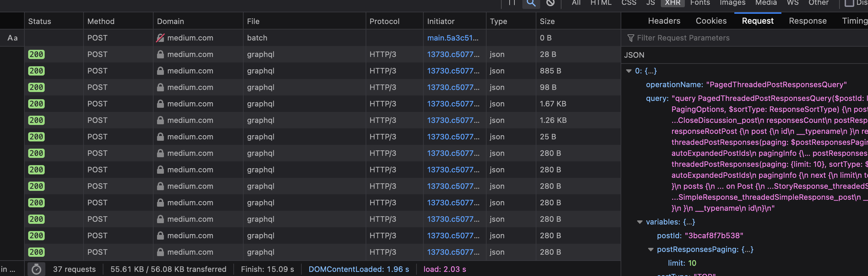Viewport: 868px width, 276px height.
Task: Open the 13730.c5077... link in the 28 B row
Action: click(453, 54)
